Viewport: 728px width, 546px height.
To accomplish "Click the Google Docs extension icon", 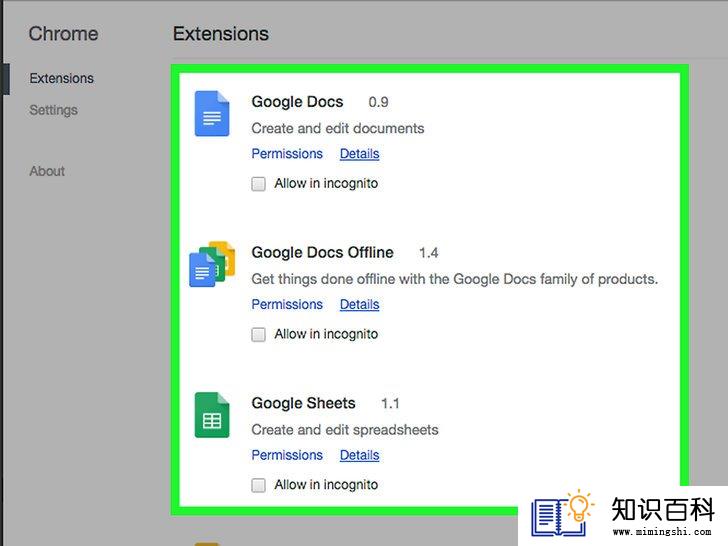I will pos(212,114).
